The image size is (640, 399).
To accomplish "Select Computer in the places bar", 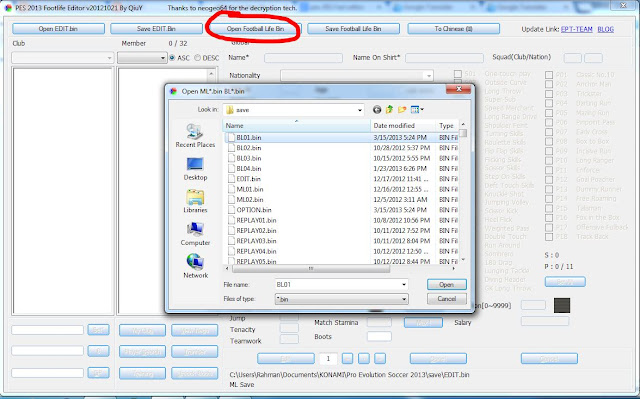I will pyautogui.click(x=195, y=234).
